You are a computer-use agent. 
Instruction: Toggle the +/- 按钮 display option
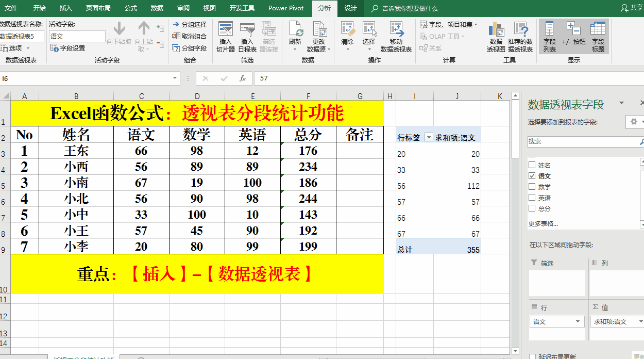573,37
